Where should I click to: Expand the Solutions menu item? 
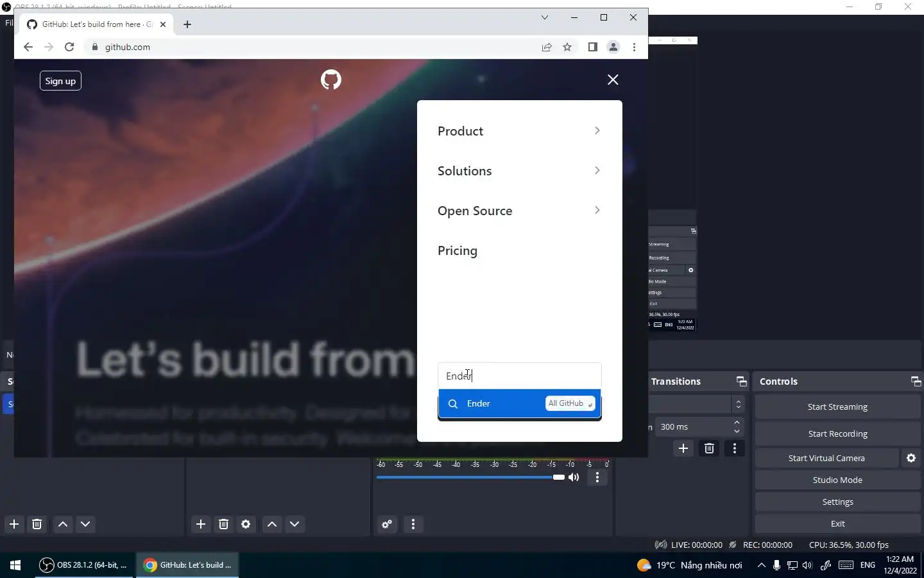pos(519,171)
